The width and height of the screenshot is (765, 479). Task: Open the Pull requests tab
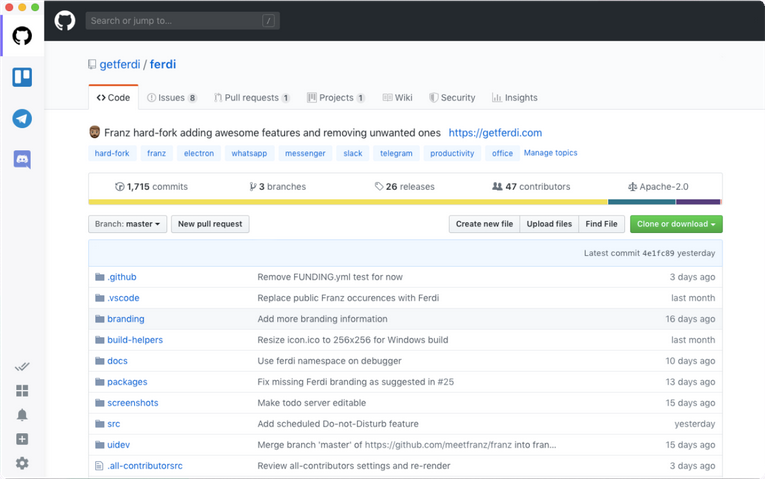pyautogui.click(x=252, y=98)
